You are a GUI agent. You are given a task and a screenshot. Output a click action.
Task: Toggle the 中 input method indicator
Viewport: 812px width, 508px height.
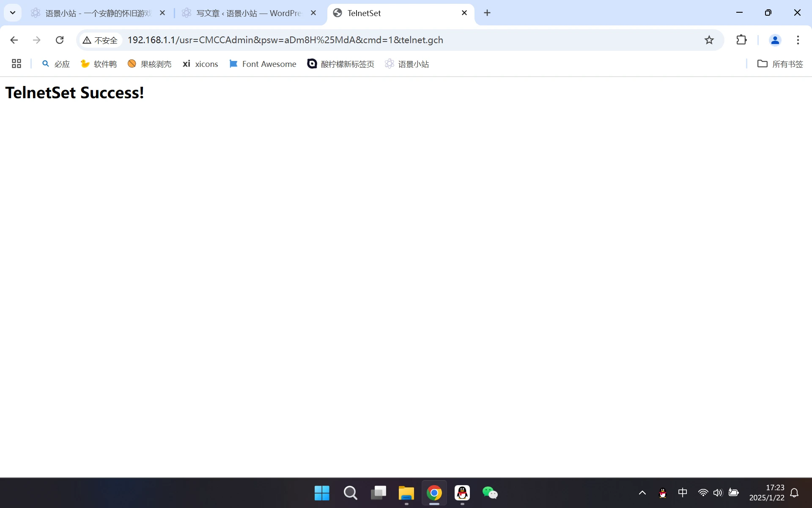click(x=682, y=493)
